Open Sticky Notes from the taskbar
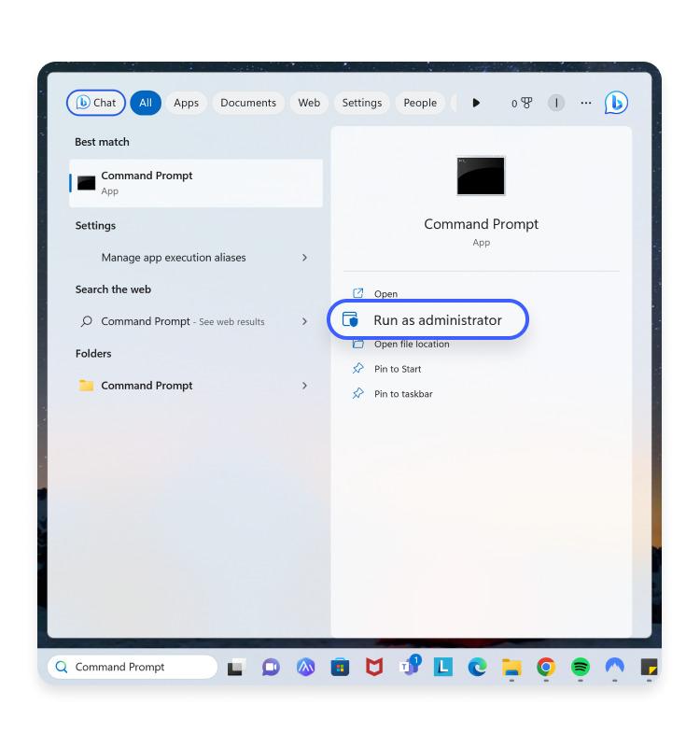Image resolution: width=700 pixels, height=747 pixels. (649, 668)
